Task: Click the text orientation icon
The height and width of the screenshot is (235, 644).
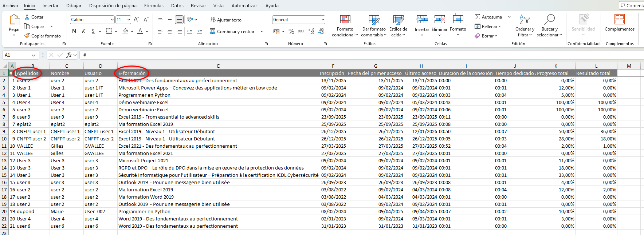Action: pyautogui.click(x=190, y=19)
